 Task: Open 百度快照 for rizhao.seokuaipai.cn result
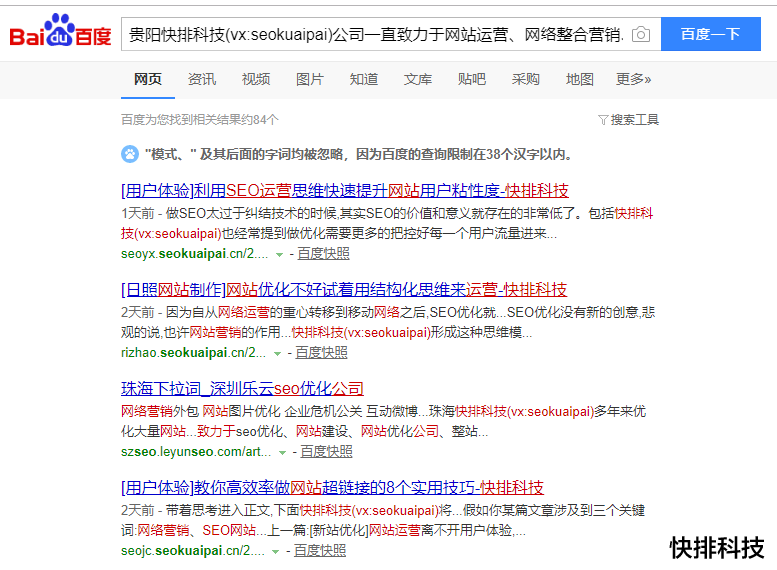click(x=321, y=353)
